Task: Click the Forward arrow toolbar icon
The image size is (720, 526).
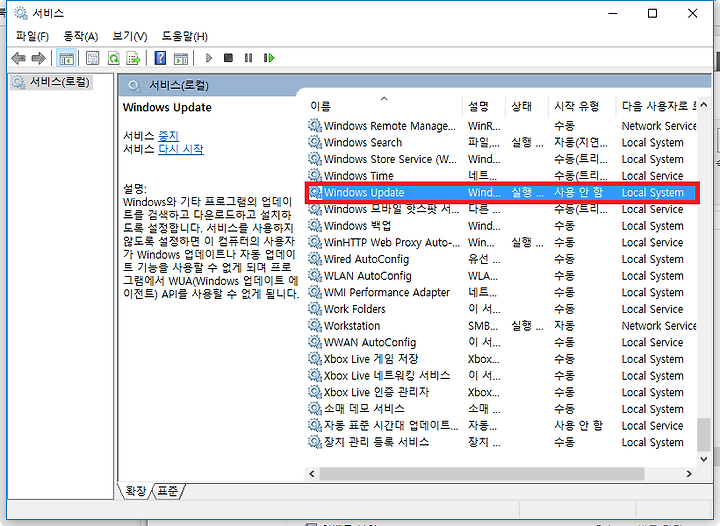Action: 39,58
